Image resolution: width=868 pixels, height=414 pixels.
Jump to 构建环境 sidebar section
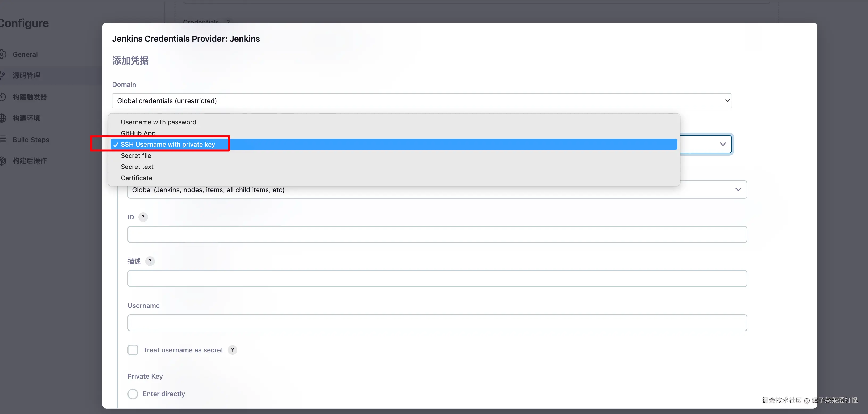click(x=26, y=118)
